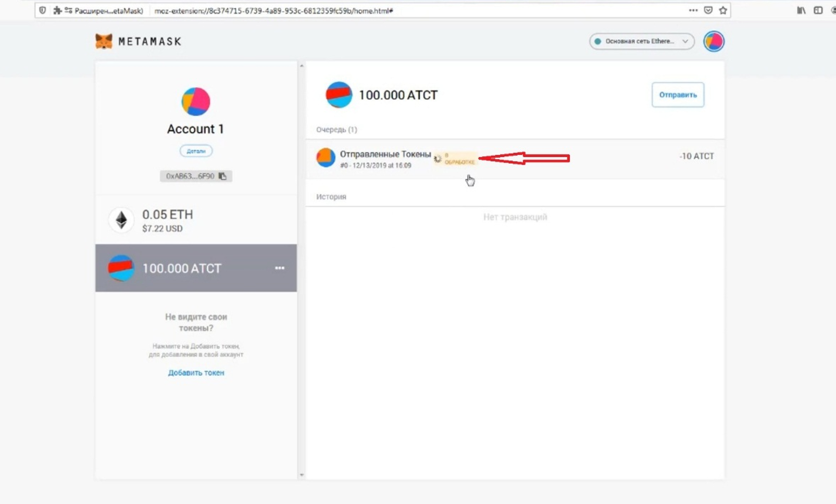Click the ATCT token icon in sidebar
This screenshot has height=504, width=836.
pyautogui.click(x=121, y=268)
